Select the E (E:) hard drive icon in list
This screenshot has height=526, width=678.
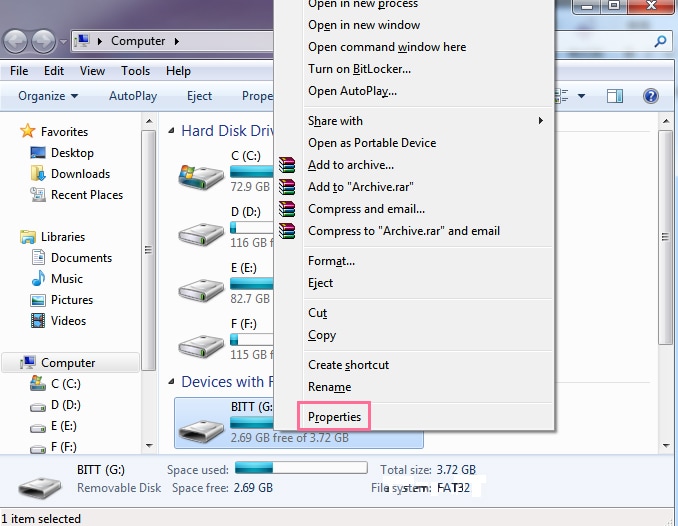click(201, 289)
